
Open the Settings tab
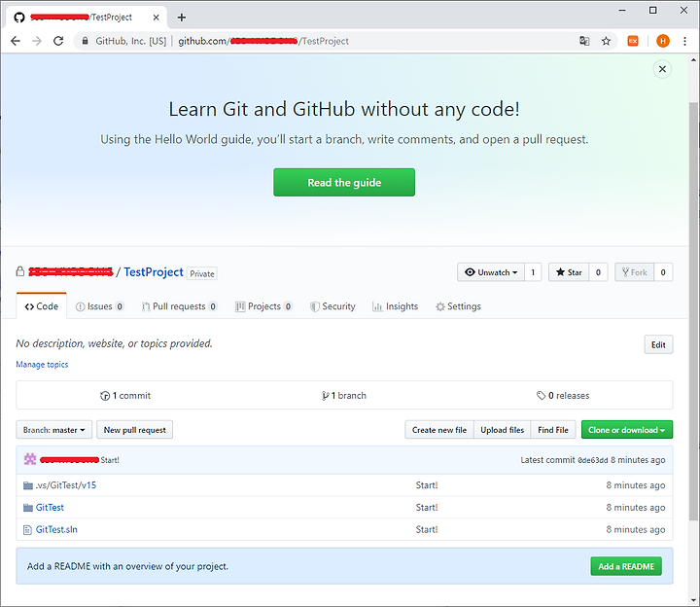[459, 306]
